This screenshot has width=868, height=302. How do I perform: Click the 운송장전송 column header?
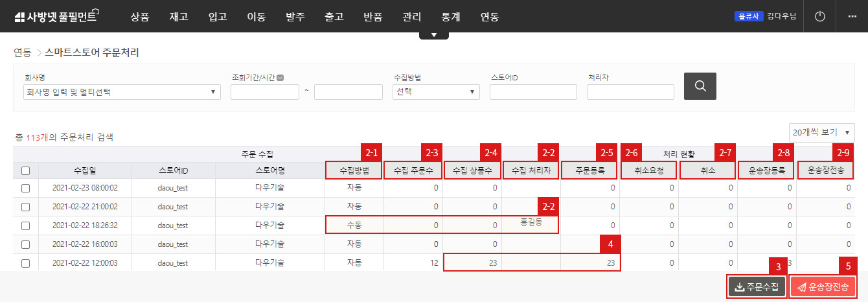[x=826, y=171]
